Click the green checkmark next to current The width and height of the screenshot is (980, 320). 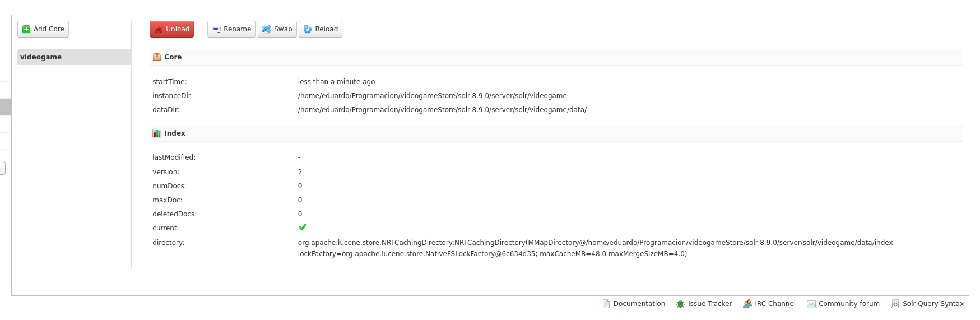[x=303, y=228]
